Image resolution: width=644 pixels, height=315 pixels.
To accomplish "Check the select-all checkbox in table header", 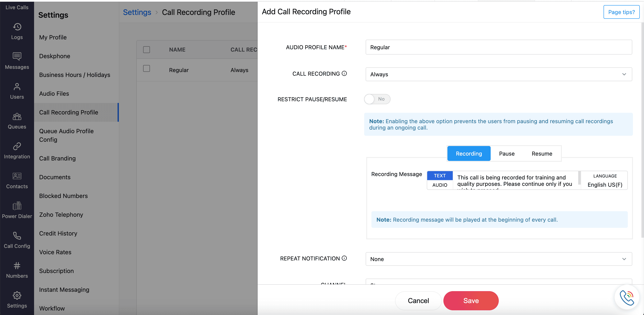I will point(147,49).
